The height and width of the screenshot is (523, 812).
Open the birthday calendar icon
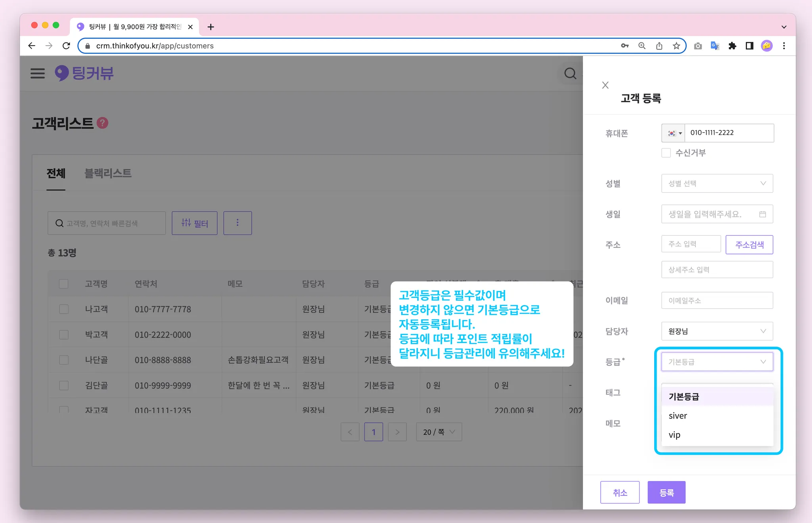(x=762, y=214)
